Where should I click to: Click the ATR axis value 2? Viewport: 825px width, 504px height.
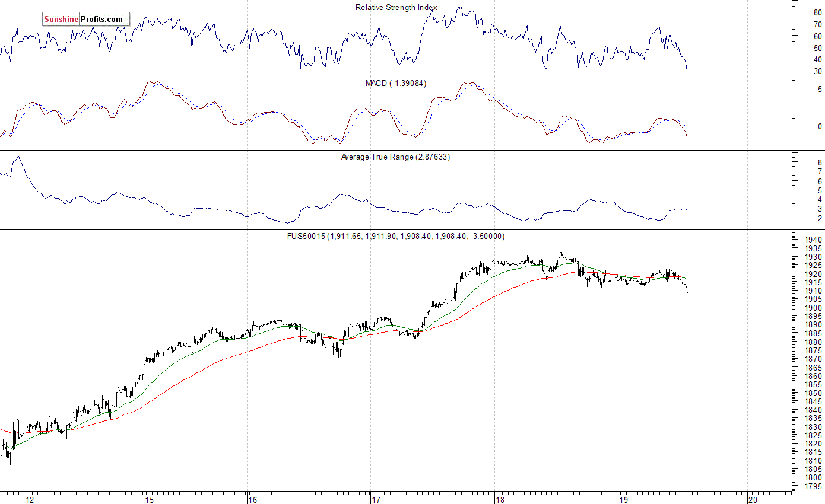820,219
